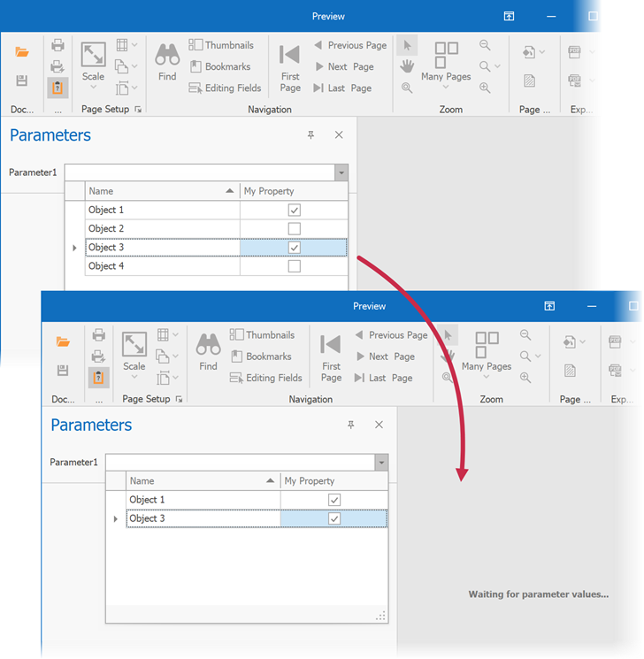Select Object 2 row in top window
The width and height of the screenshot is (644, 659).
pyautogui.click(x=217, y=228)
